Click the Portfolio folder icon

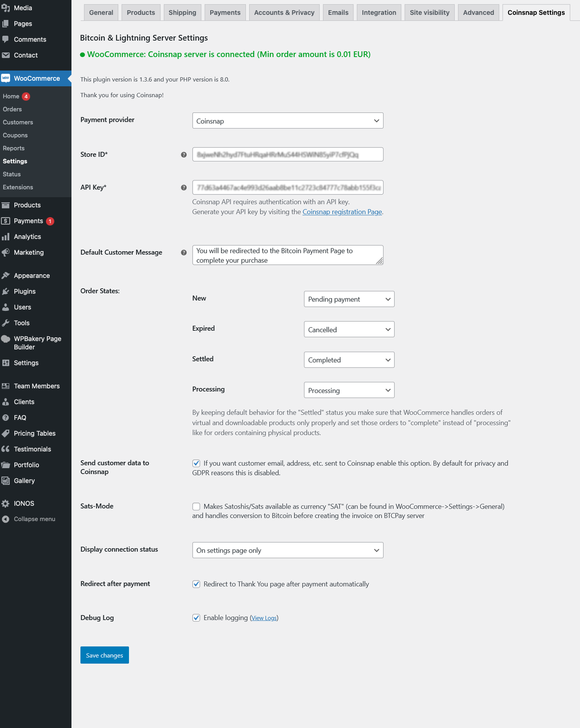[6, 465]
